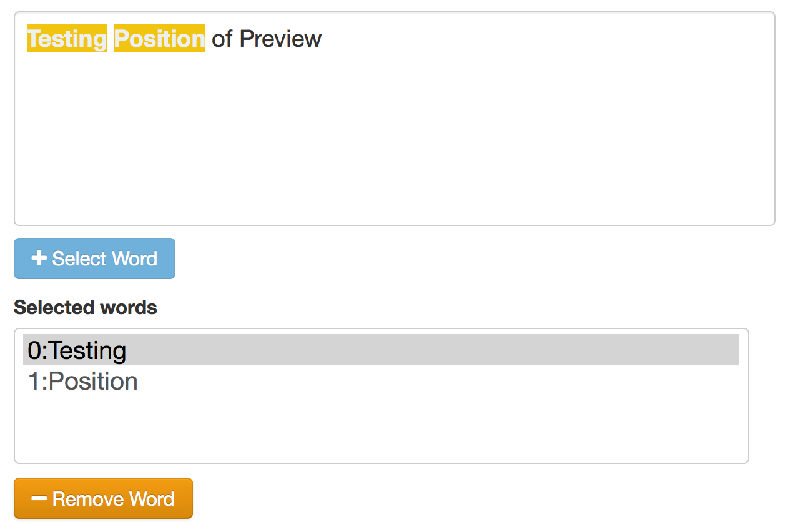Click the space between "of" and "Preview"
Image resolution: width=798 pixels, height=532 pixels.
[x=237, y=39]
